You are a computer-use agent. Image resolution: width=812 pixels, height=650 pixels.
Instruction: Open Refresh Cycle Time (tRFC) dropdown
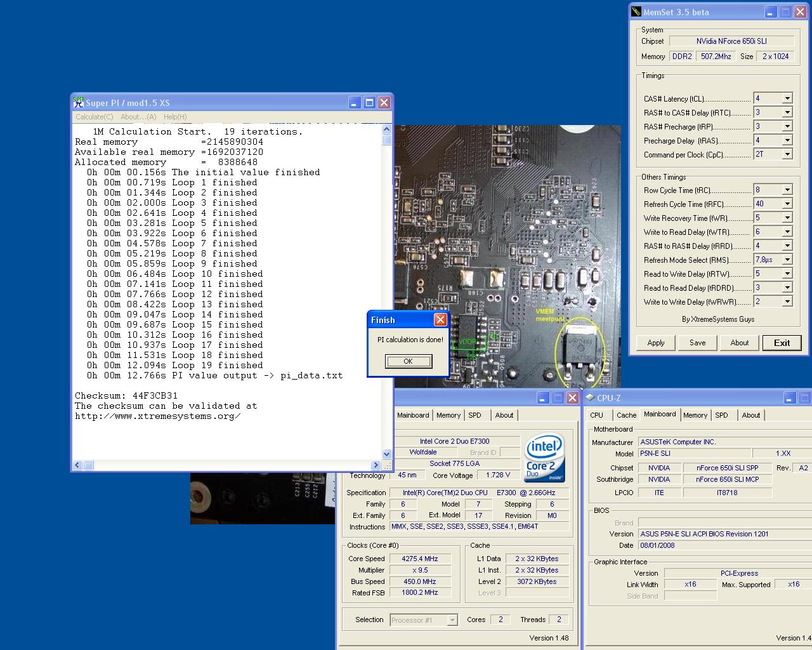[787, 204]
